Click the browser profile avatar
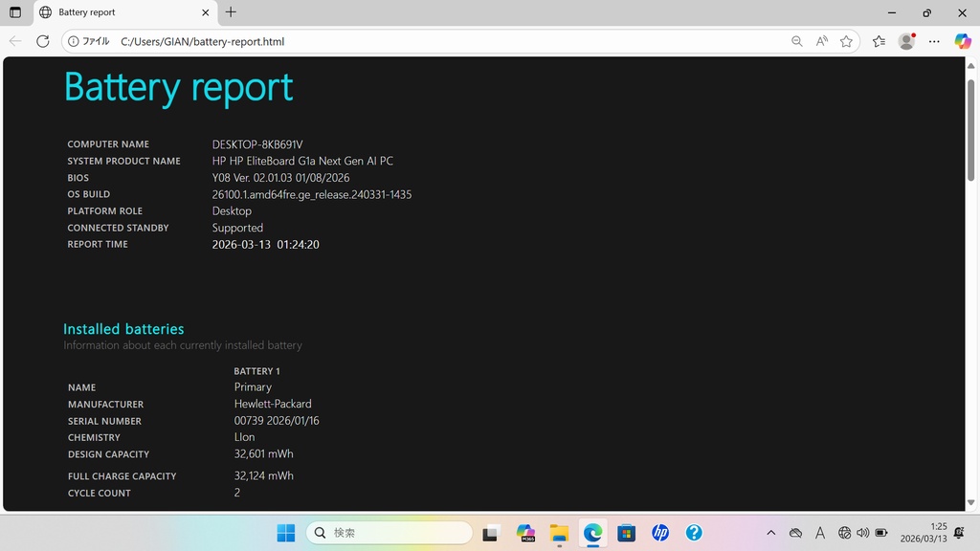 point(906,41)
